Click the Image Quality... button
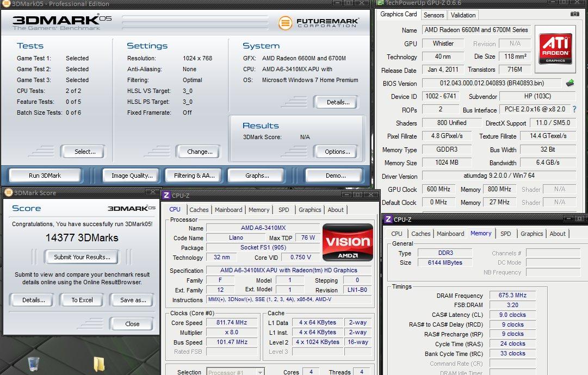The height and width of the screenshot is (375, 588). pyautogui.click(x=132, y=176)
